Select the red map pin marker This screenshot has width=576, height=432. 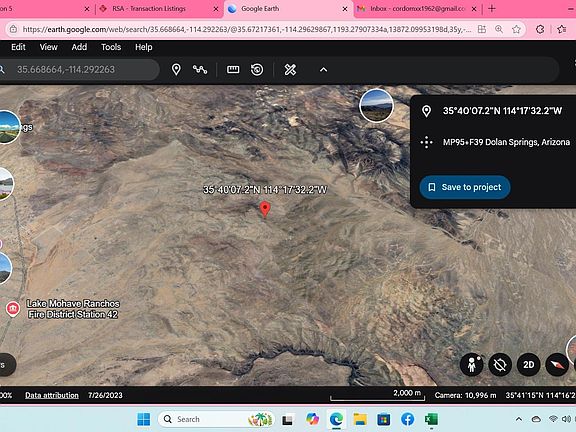click(265, 209)
